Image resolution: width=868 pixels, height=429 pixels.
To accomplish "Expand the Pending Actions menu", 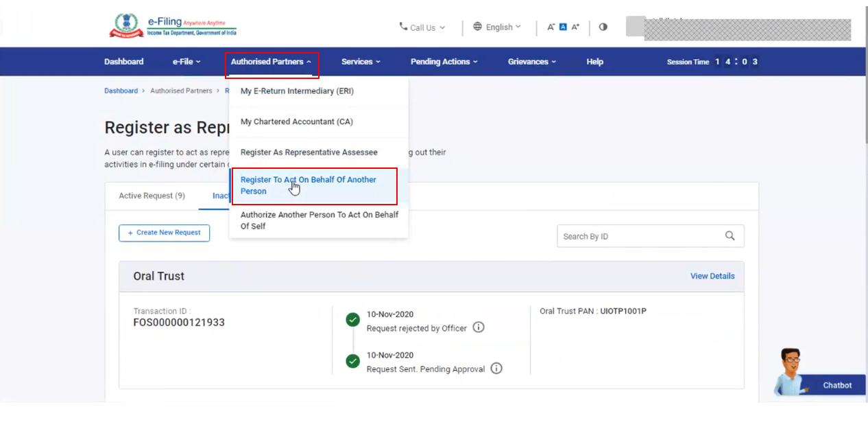I will point(444,62).
